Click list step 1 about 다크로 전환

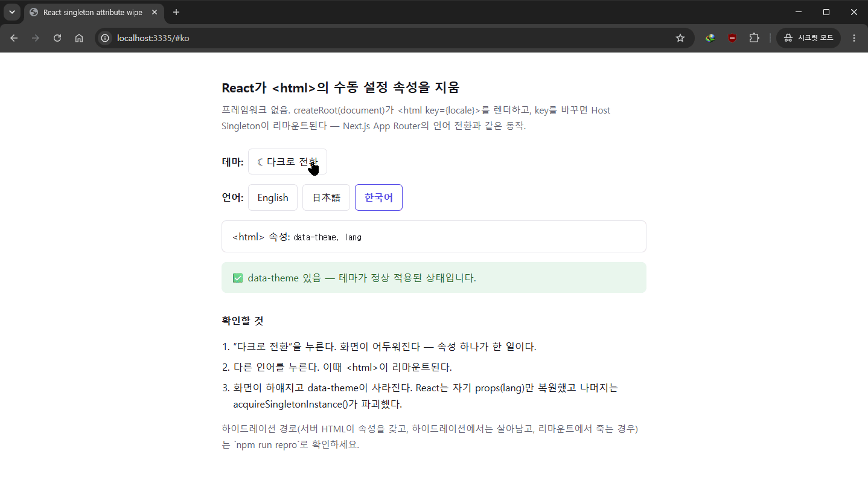(x=385, y=347)
